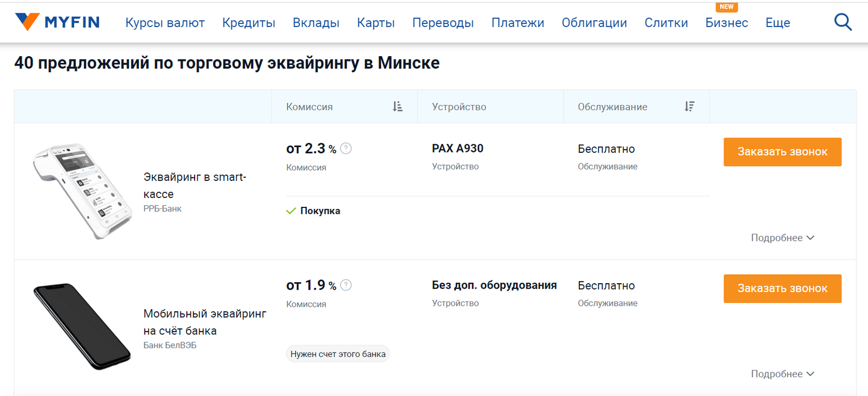Image resolution: width=868 pixels, height=396 pixels.
Task: Sort by service cost column icon
Action: pos(689,107)
